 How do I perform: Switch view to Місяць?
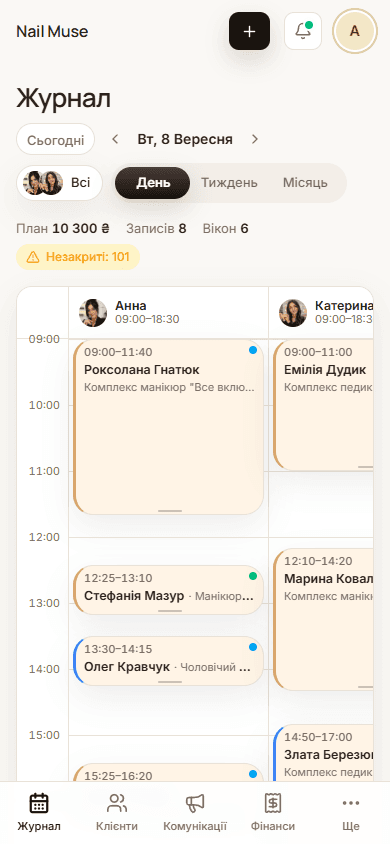coord(305,183)
